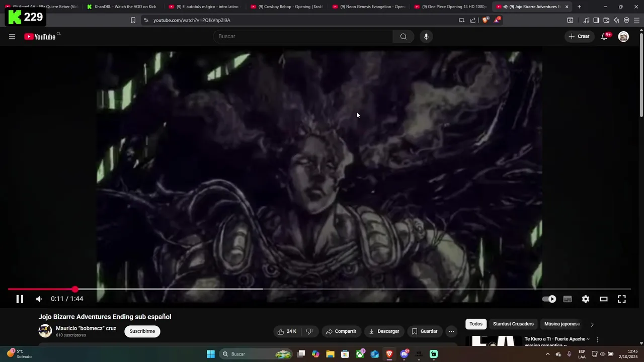Switch to theater mode
The image size is (644, 362).
click(x=604, y=299)
